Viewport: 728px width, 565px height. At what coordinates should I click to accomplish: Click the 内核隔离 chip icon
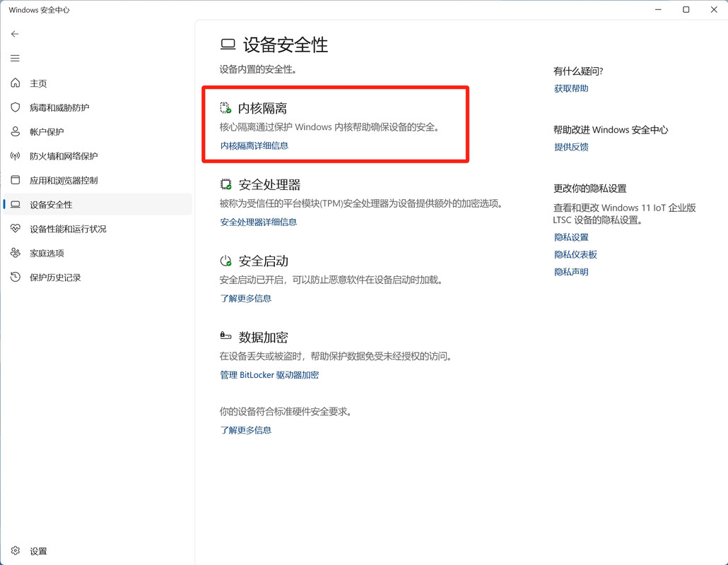(x=225, y=108)
